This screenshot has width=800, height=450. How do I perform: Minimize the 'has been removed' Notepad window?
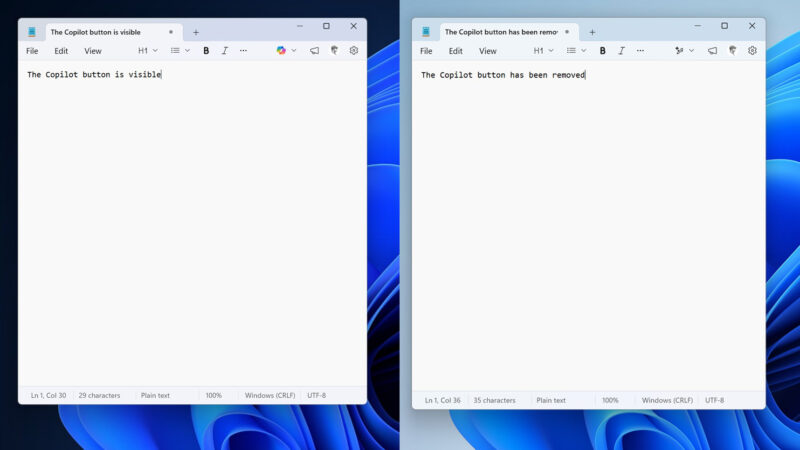click(697, 26)
